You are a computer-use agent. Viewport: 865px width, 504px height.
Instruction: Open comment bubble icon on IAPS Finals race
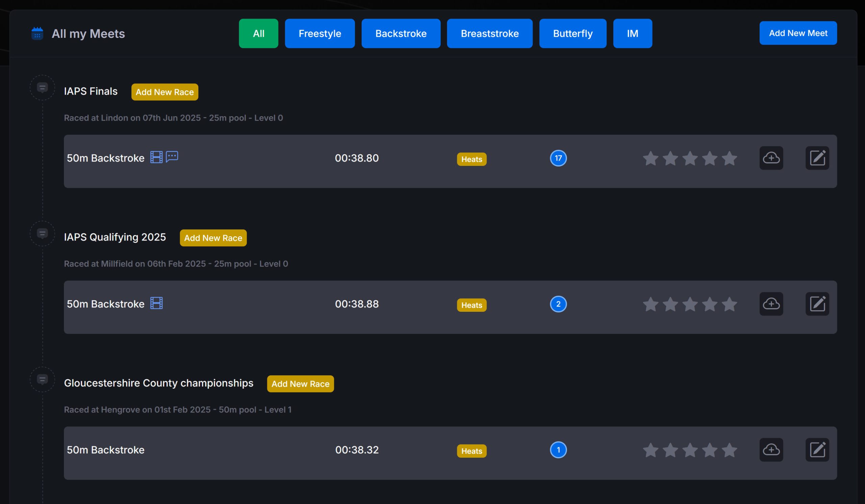point(172,156)
